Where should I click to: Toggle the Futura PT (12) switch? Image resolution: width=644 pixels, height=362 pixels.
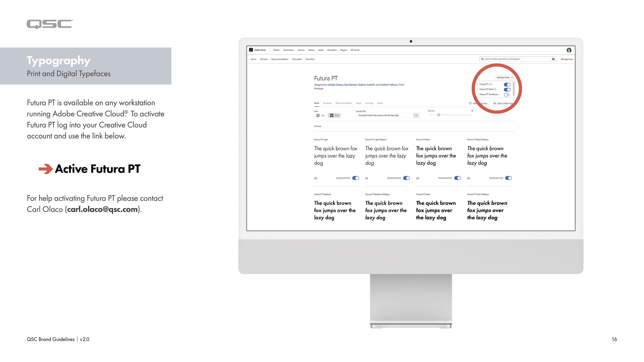click(507, 84)
